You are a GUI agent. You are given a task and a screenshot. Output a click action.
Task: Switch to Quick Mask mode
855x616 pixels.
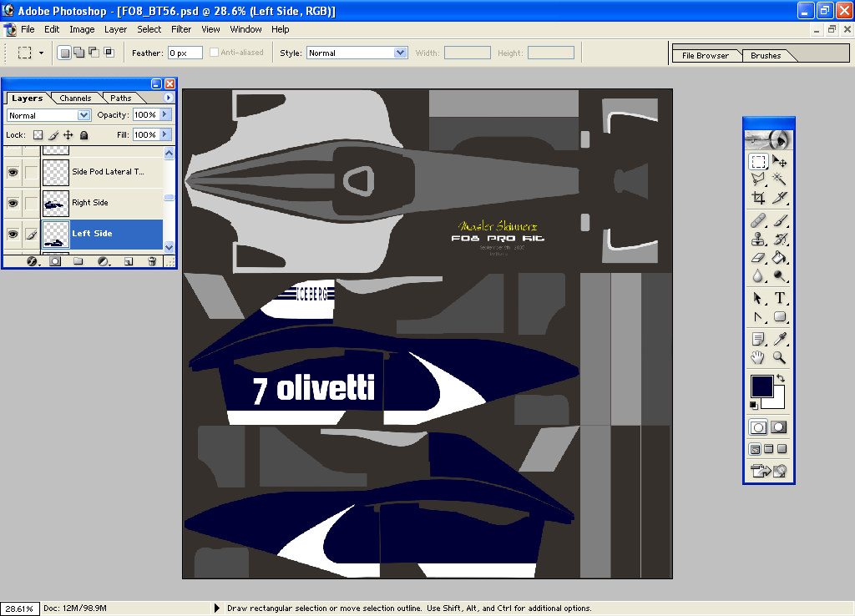(x=779, y=427)
